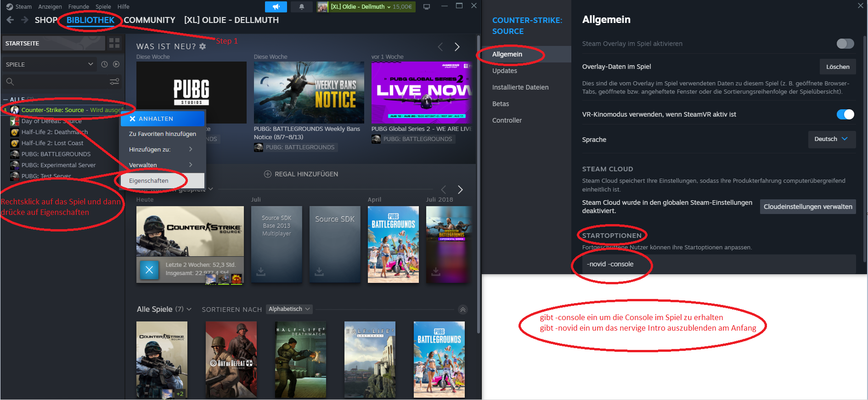Expand the Verwalten submenu

160,165
